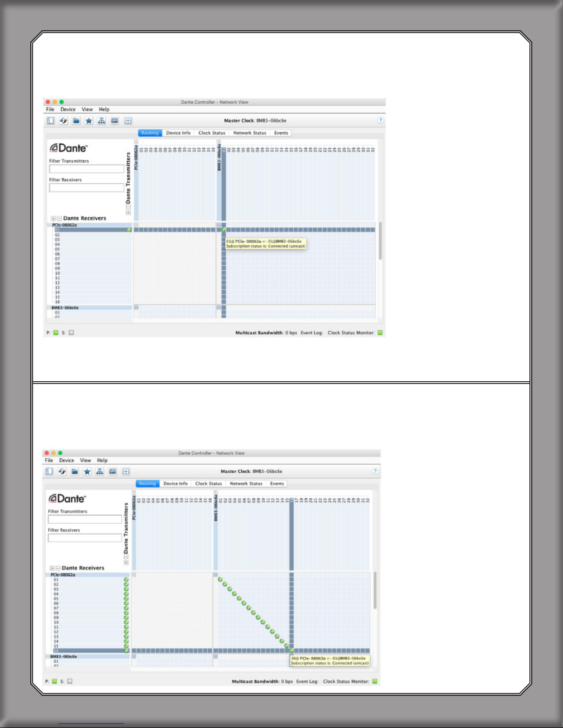Click Clock Status Monitor green indicator, lower window

375,681
